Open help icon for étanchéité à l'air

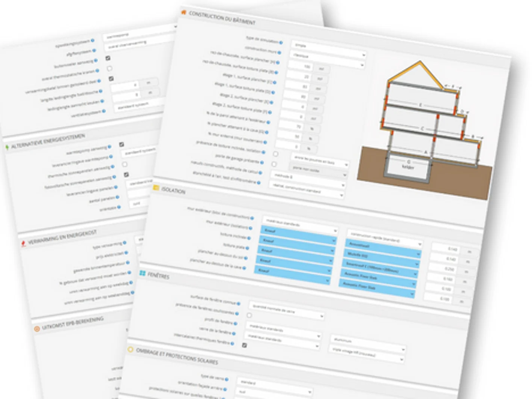[259, 182]
